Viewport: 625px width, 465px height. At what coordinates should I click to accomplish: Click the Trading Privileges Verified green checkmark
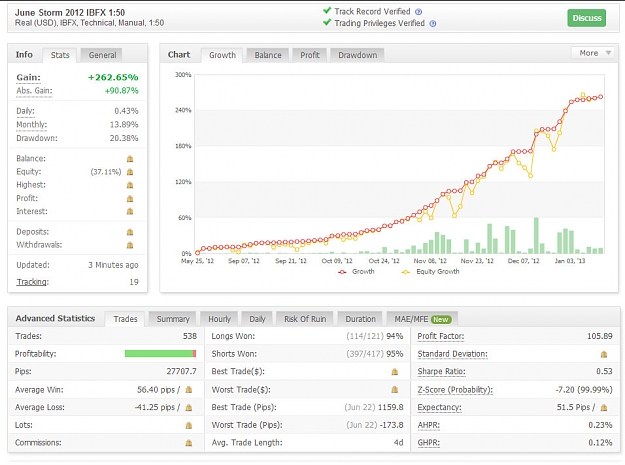tap(327, 22)
